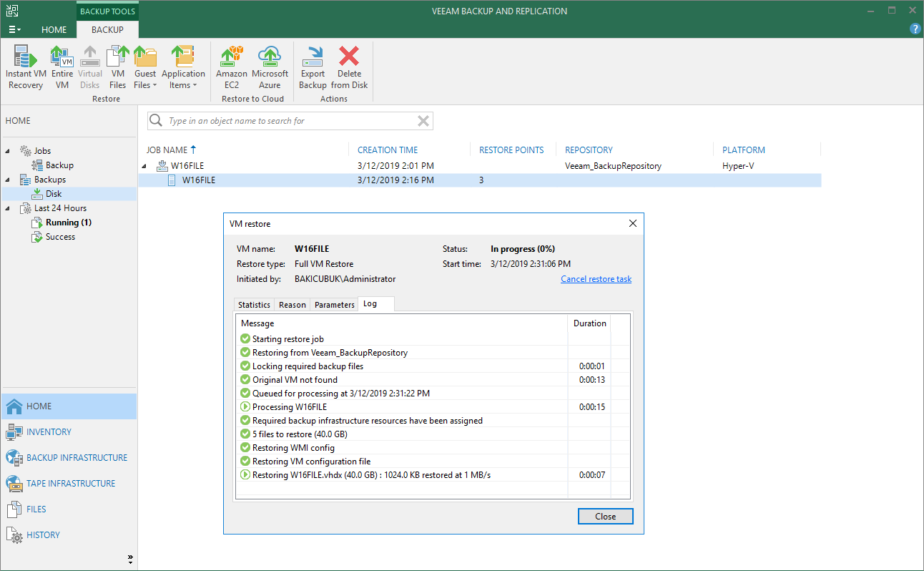The height and width of the screenshot is (571, 924).
Task: Open TAPE INFRASTRUCTURE view
Action: coord(69,484)
